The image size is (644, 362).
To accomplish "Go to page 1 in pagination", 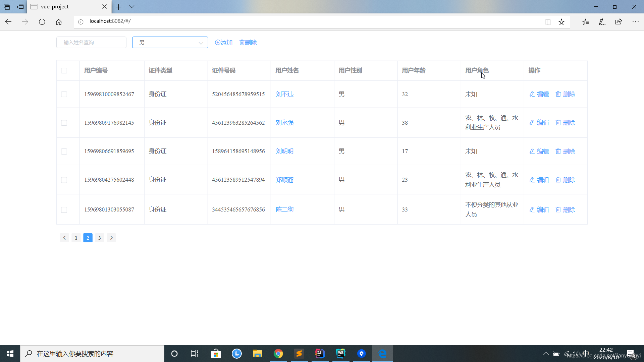I will click(76, 238).
